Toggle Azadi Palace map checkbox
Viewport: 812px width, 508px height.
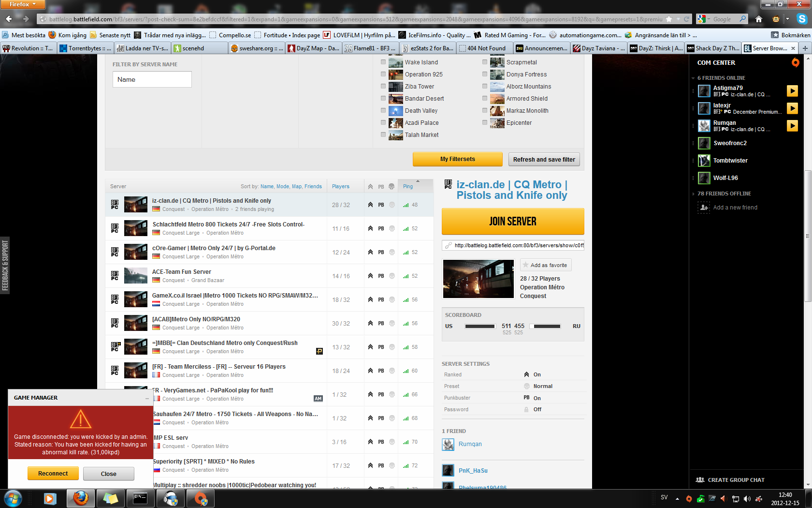[383, 122]
